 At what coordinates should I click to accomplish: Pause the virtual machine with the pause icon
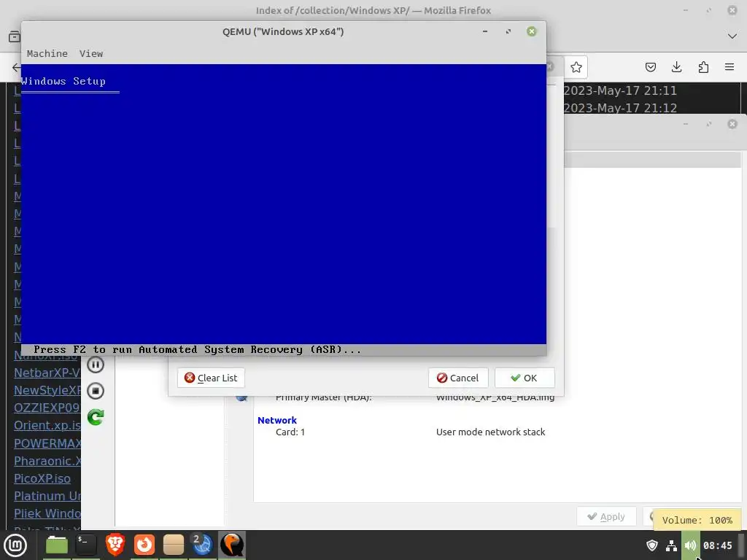click(96, 365)
